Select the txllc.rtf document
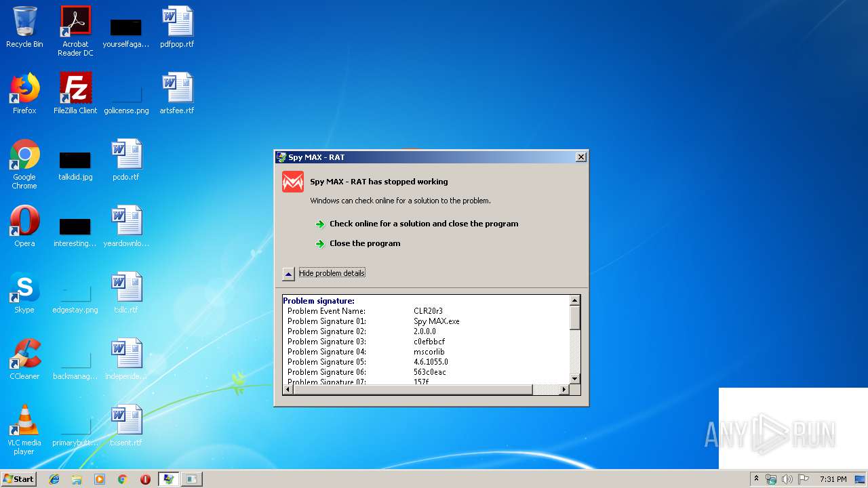 pos(126,293)
